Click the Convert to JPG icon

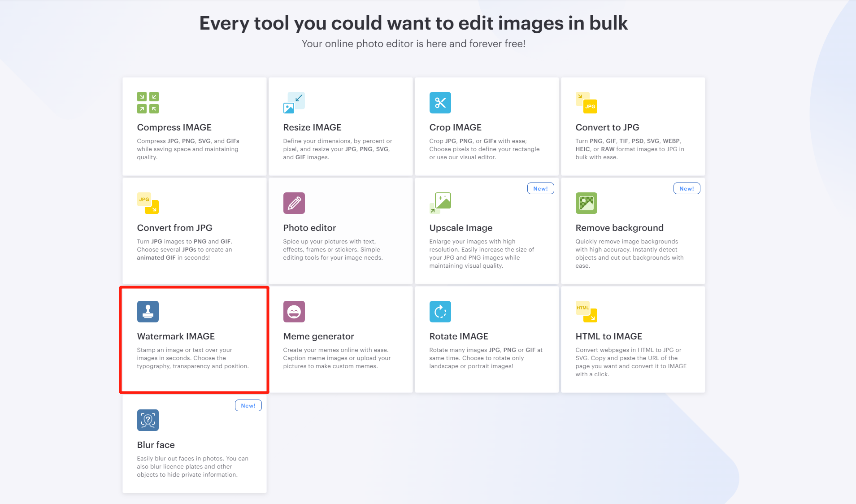click(587, 103)
